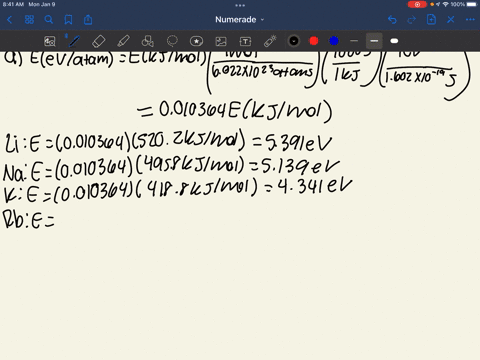The width and height of the screenshot is (480, 360).
Task: Undo the last stroke
Action: click(x=392, y=20)
